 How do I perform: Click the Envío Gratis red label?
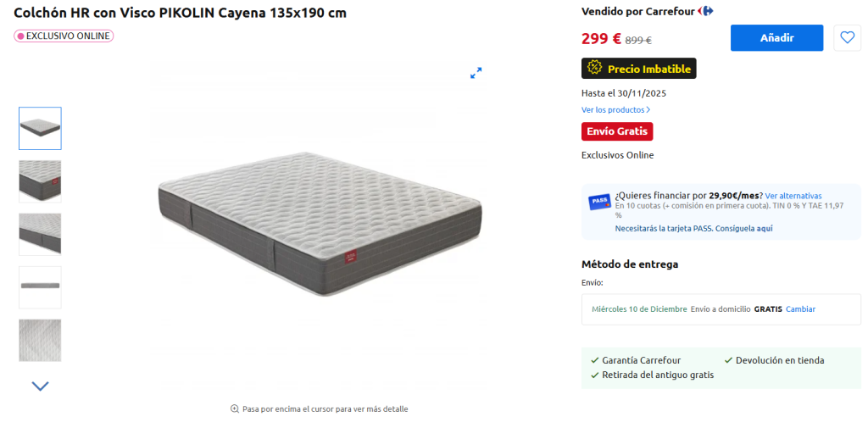[x=617, y=131]
